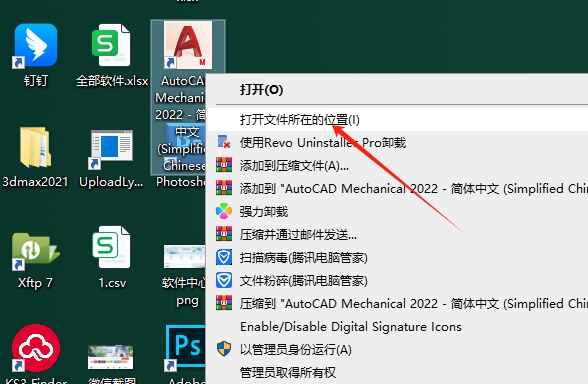
Task: Choose 添加到 "AutoCAD Mechanical 2022..." archive entry
Action: (398, 188)
